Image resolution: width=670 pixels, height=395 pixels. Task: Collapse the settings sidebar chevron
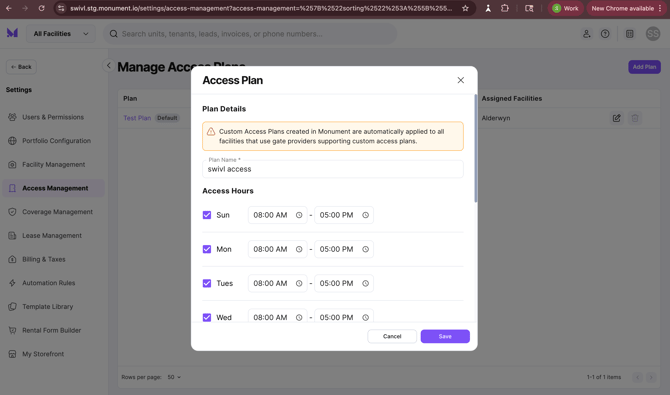pyautogui.click(x=109, y=65)
